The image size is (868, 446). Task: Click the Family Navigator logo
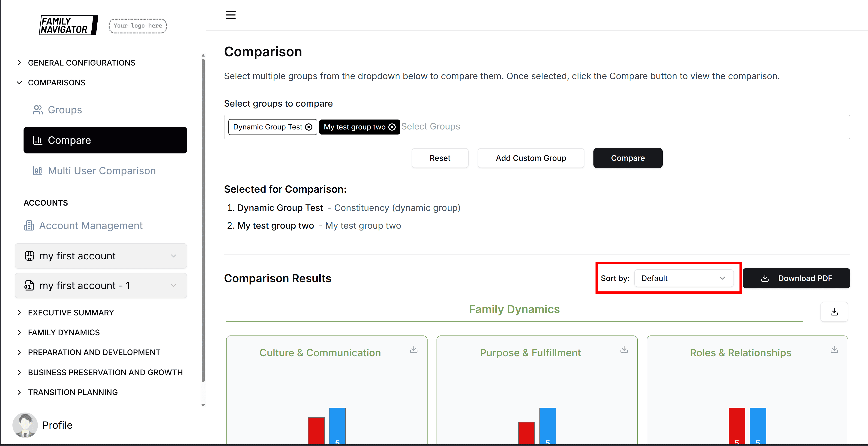[68, 25]
